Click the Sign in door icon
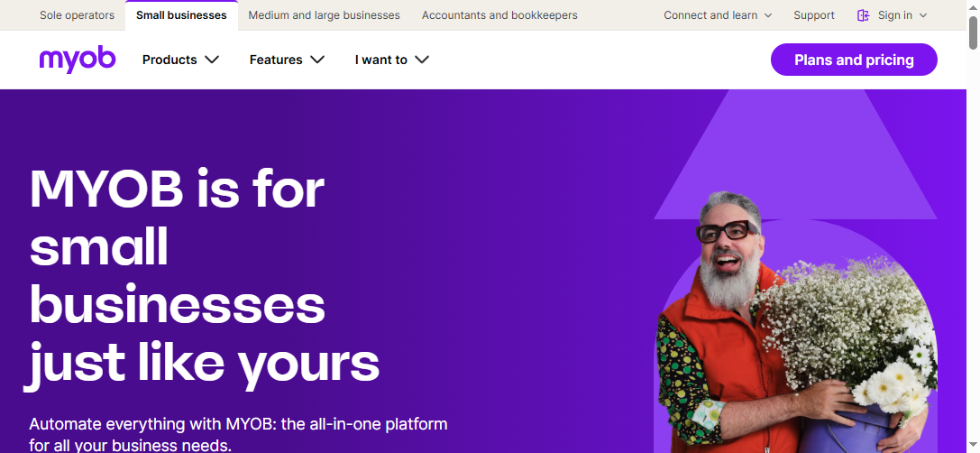This screenshot has width=980, height=453. point(863,15)
